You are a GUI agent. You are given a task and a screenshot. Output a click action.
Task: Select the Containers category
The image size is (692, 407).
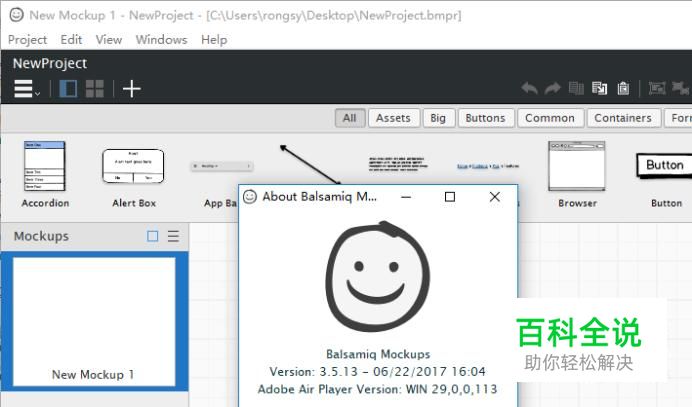623,118
